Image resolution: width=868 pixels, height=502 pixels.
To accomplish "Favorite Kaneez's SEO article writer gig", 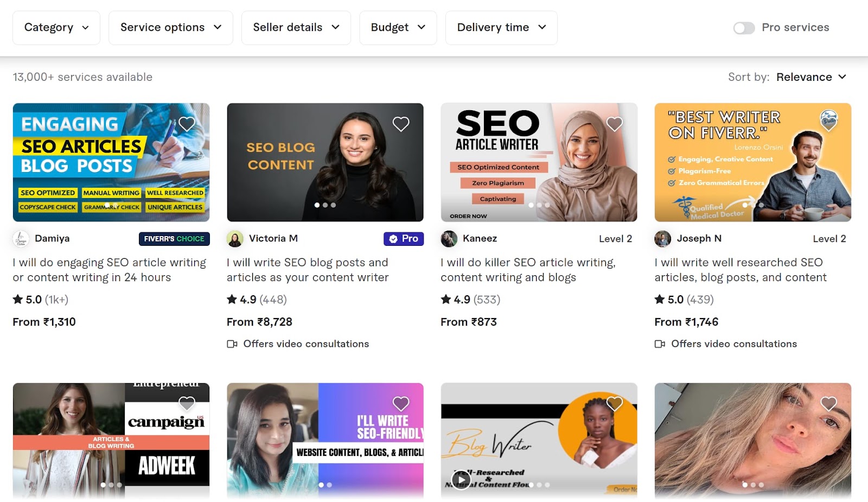I will [x=614, y=124].
